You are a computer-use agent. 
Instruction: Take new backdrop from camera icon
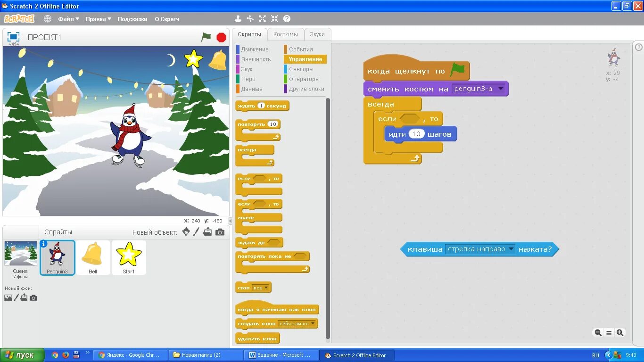coord(33,298)
